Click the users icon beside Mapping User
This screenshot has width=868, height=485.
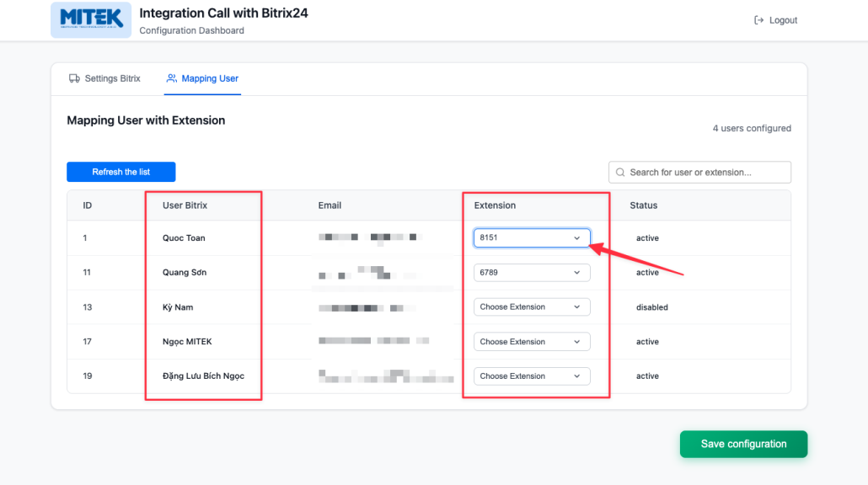click(x=172, y=78)
